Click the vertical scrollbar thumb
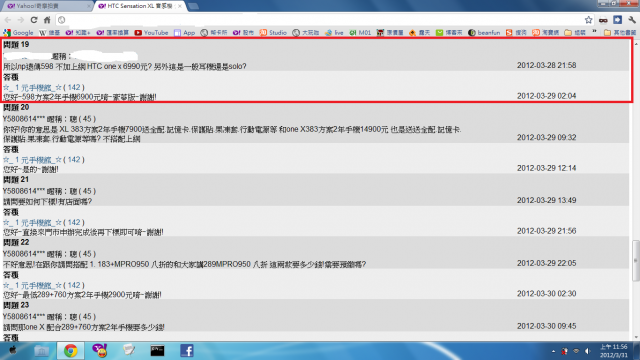 click(636, 260)
